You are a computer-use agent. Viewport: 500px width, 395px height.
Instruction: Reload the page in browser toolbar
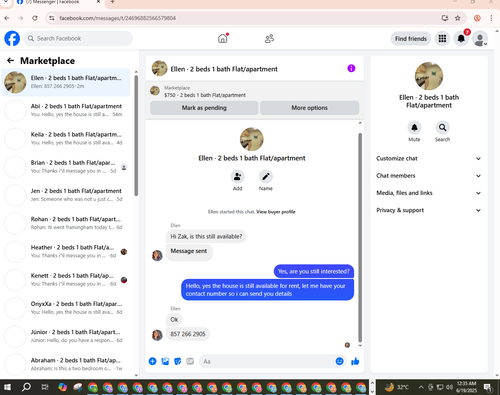coord(35,18)
